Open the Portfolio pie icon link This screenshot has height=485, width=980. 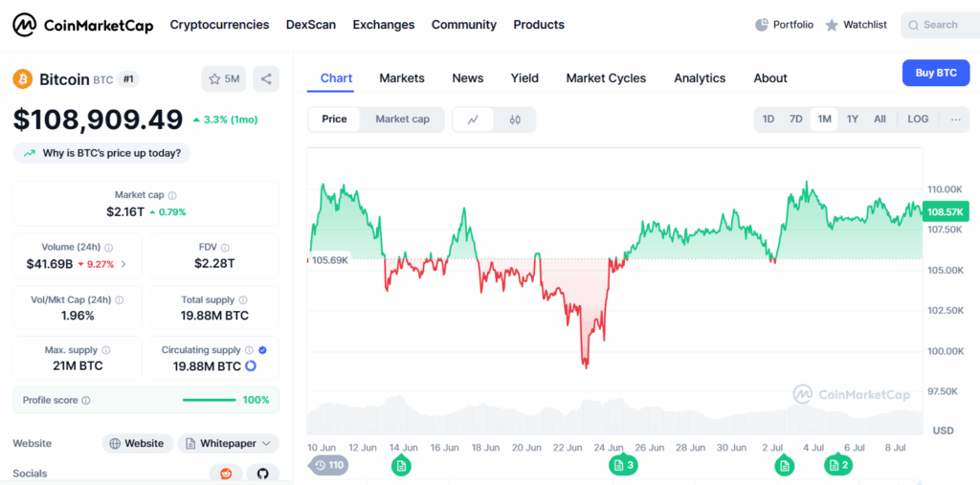coord(785,25)
